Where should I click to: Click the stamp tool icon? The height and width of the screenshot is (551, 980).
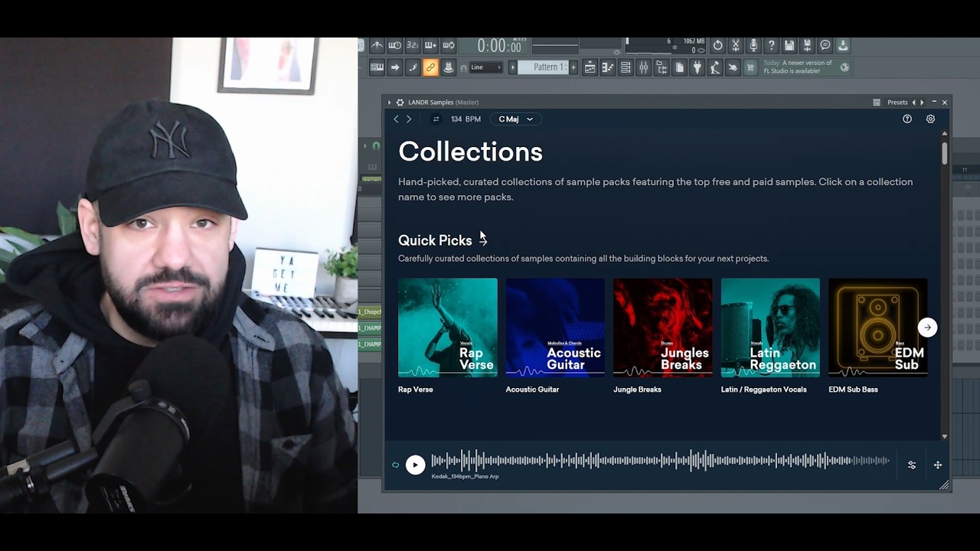coord(449,67)
